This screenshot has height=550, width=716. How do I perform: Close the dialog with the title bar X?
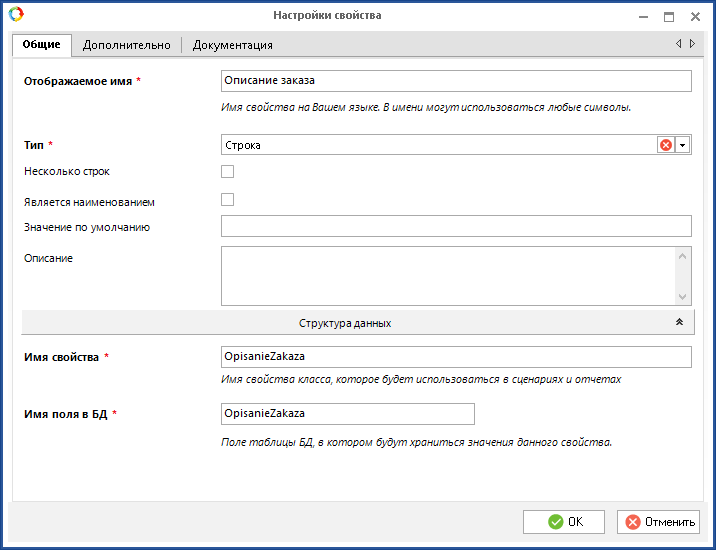(x=696, y=16)
